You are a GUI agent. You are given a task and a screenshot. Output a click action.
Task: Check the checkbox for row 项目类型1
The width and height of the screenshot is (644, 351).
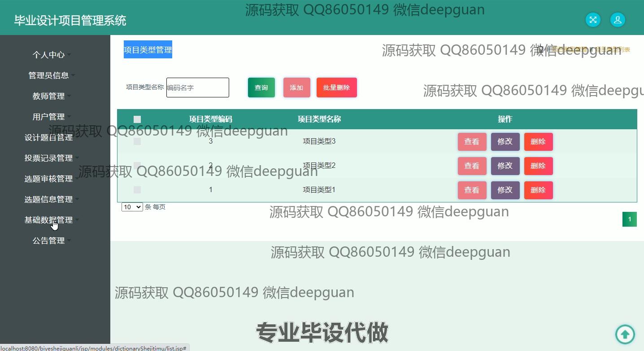point(137,190)
